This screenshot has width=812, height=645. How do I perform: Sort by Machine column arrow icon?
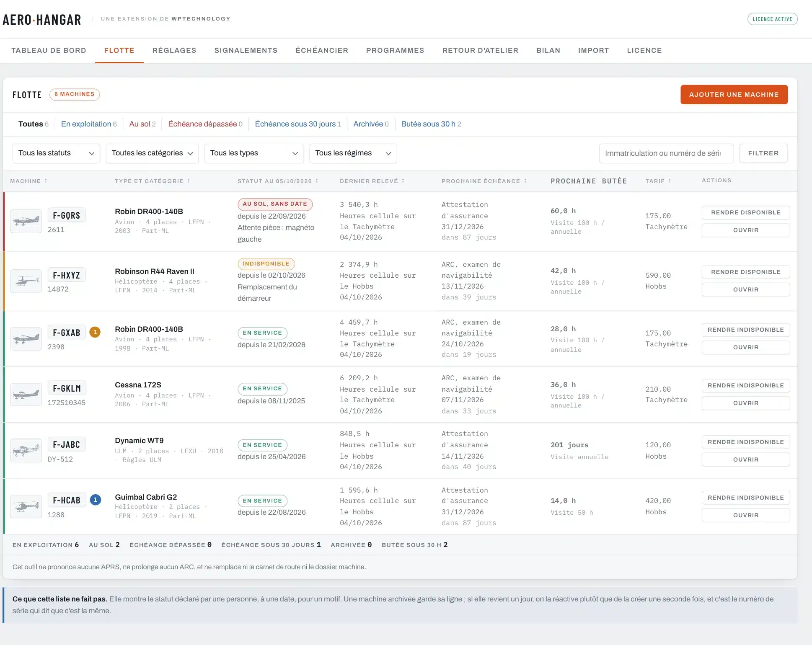coord(46,181)
